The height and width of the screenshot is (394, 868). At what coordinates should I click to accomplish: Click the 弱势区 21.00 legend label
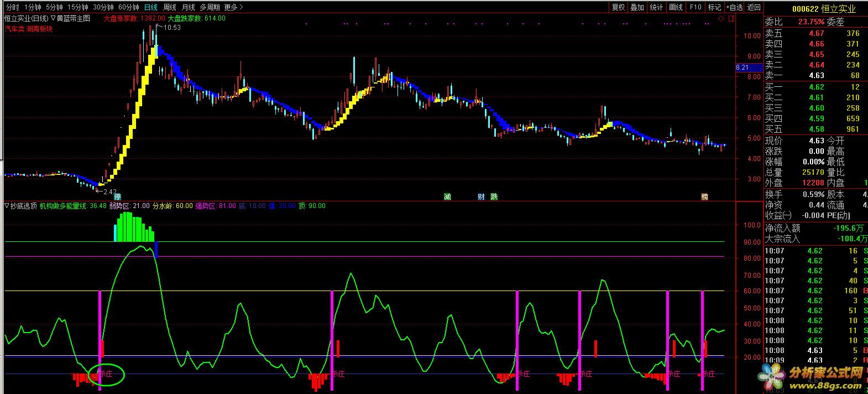(x=129, y=206)
